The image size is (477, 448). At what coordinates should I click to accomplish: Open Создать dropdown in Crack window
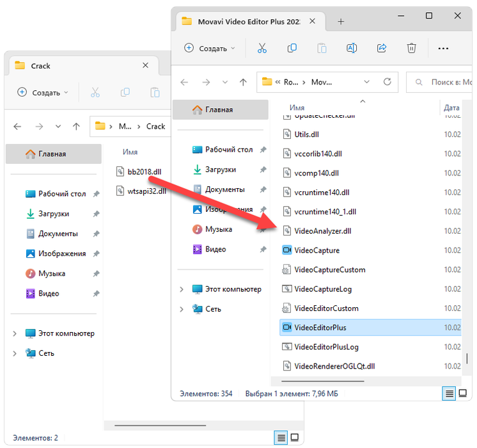click(x=43, y=92)
